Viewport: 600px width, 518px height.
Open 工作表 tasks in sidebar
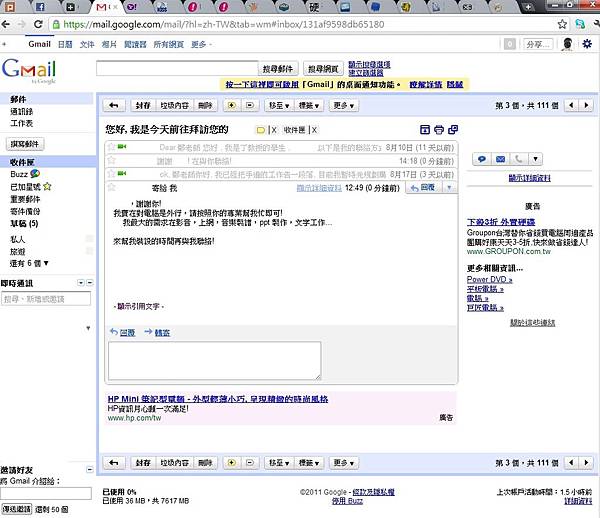point(22,123)
